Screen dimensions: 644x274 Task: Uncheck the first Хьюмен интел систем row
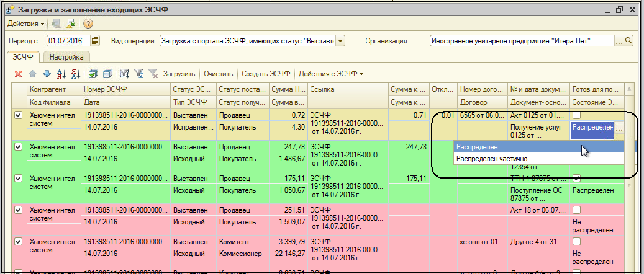pos(18,115)
